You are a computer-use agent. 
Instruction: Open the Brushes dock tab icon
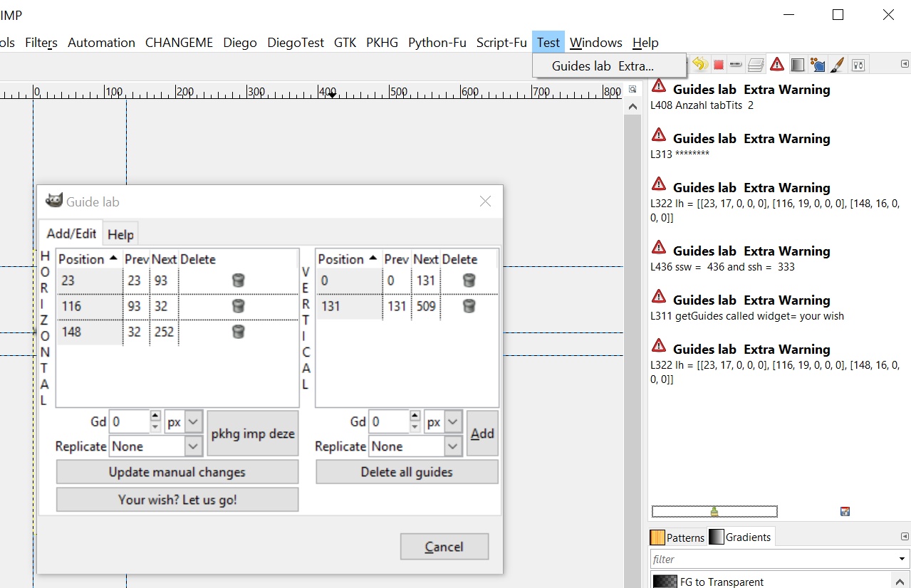pyautogui.click(x=838, y=65)
